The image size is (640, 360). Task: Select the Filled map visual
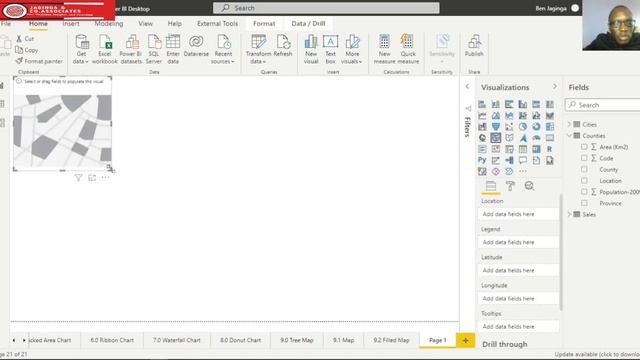pos(496,138)
